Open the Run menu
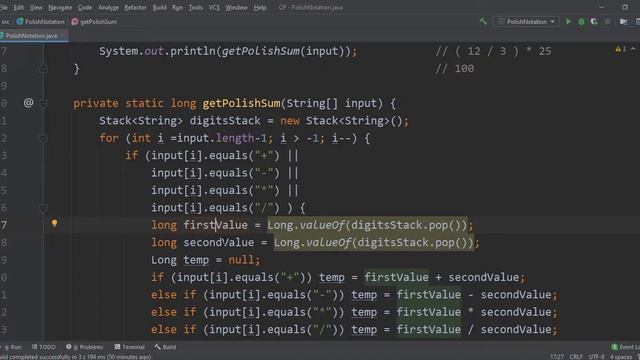 coord(177,7)
